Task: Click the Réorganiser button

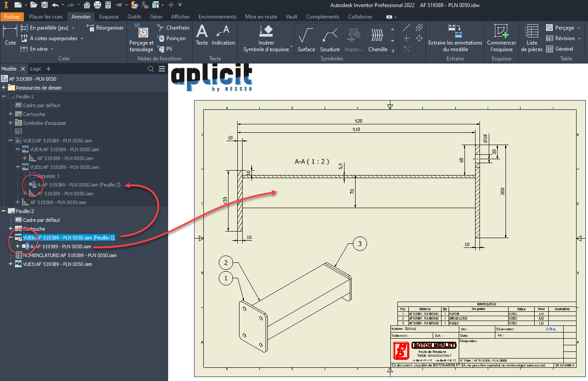Action: [105, 28]
